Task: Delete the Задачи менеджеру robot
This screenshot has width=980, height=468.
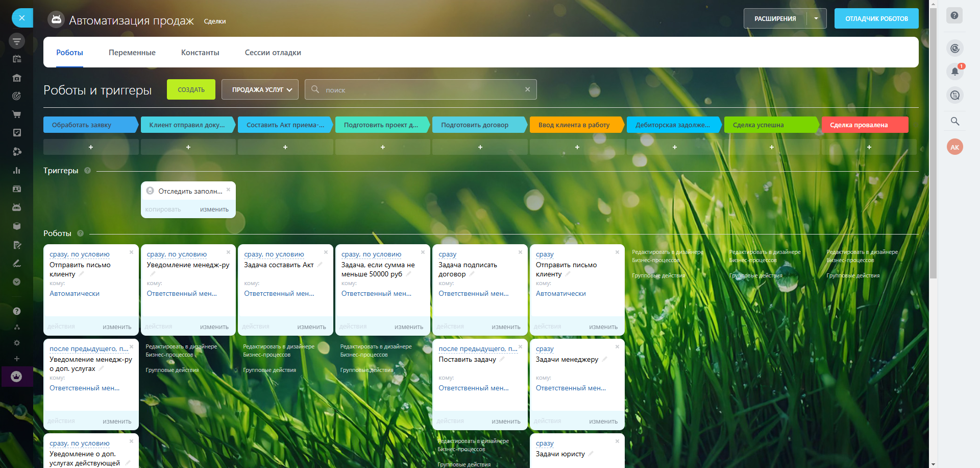Action: [x=618, y=347]
